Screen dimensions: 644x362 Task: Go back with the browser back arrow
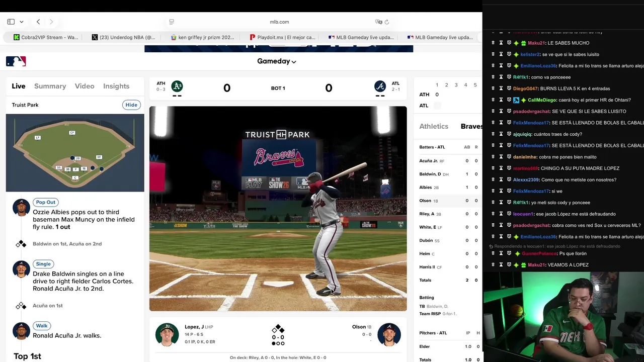click(x=38, y=22)
